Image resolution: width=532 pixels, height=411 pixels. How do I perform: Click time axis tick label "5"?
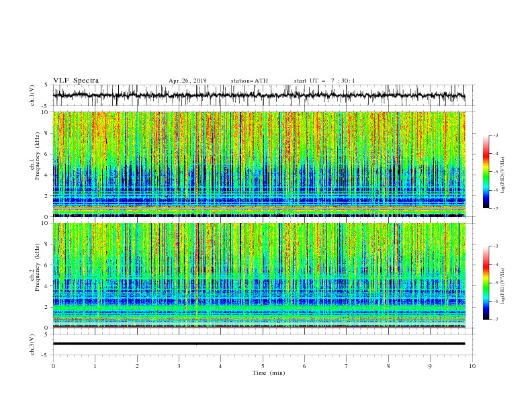pos(263,366)
